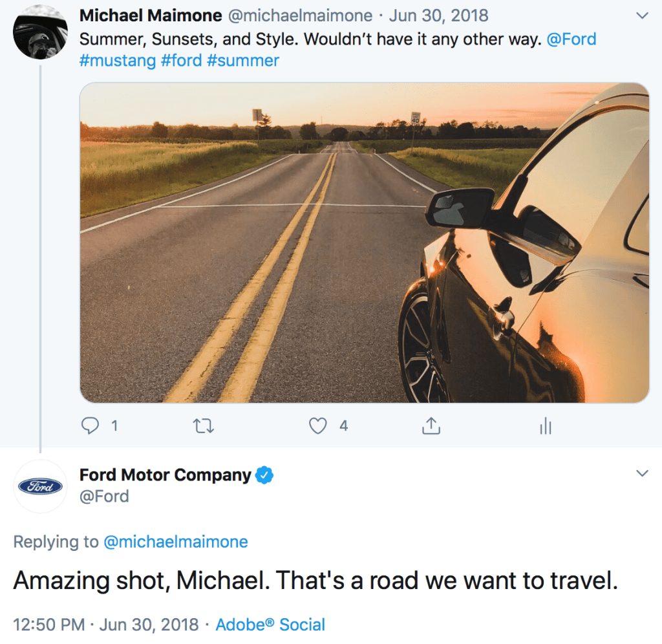
Task: Open the Mustang sunset road photo
Action: [364, 242]
